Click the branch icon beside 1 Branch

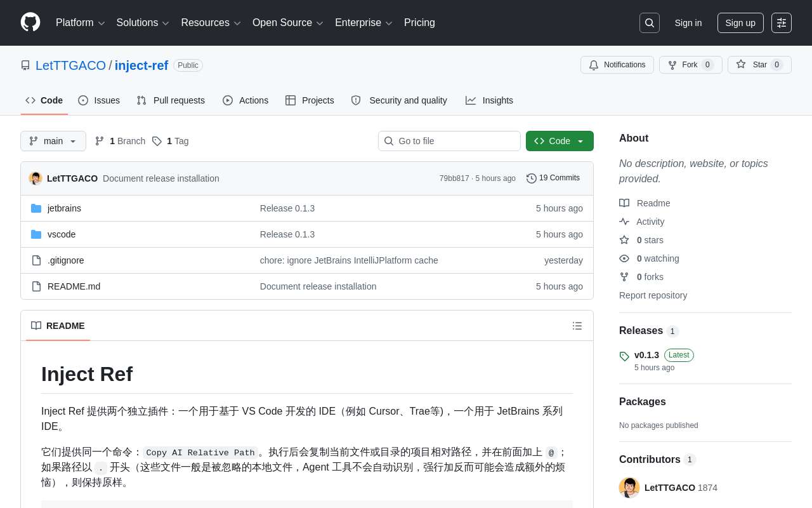(100, 141)
